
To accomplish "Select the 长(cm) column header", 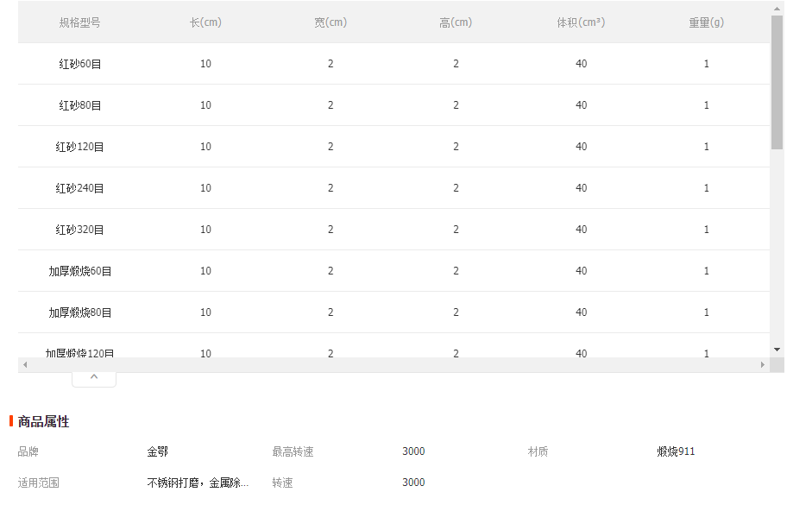I will point(205,22).
